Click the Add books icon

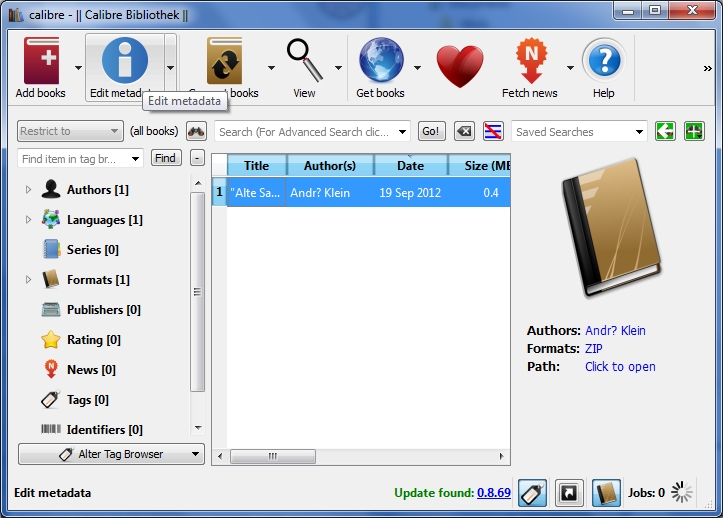pyautogui.click(x=42, y=60)
